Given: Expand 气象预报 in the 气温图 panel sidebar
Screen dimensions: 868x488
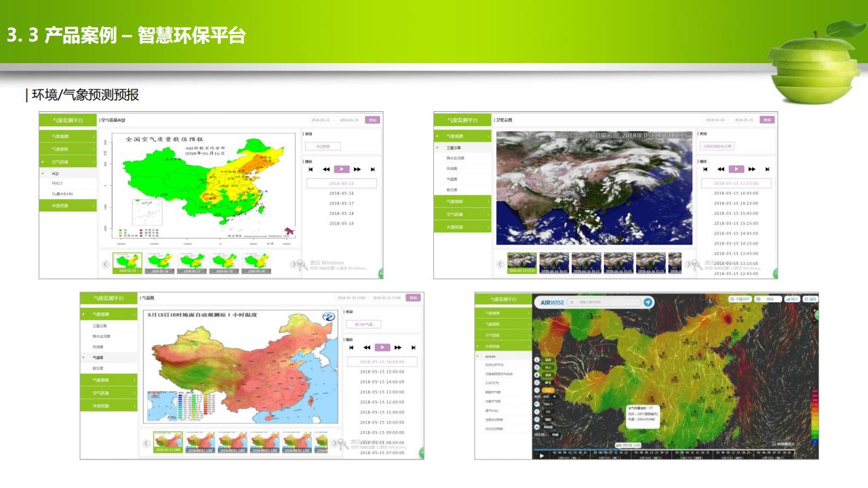Looking at the screenshot, I should tap(108, 380).
